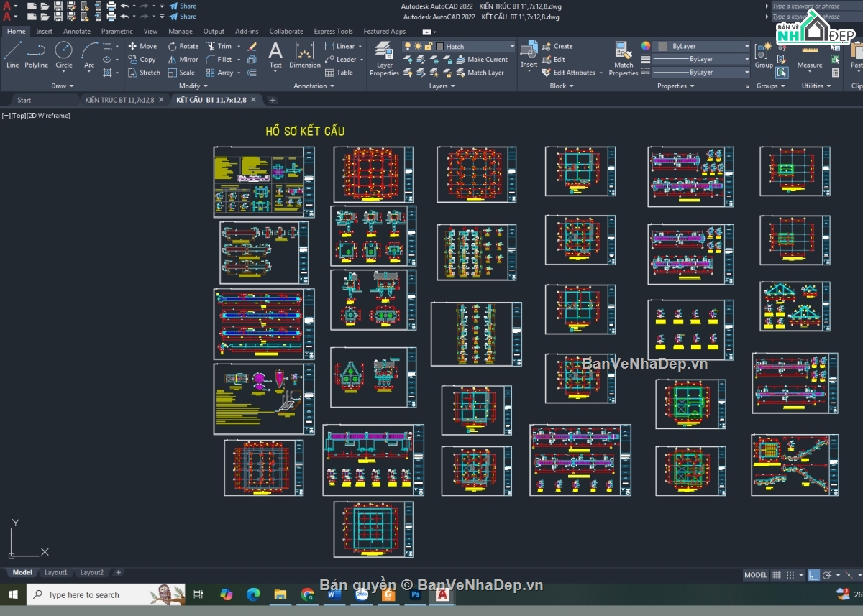
Task: Expand the Draw panel dropdown
Action: pos(62,86)
